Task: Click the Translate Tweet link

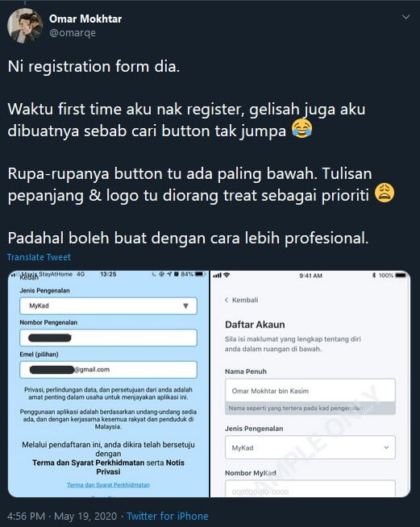Action: pyautogui.click(x=39, y=257)
